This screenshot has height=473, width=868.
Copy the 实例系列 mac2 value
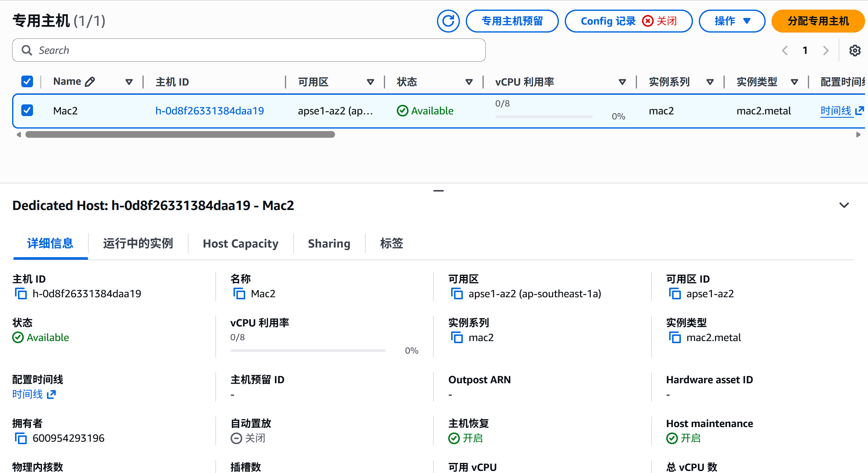point(457,338)
